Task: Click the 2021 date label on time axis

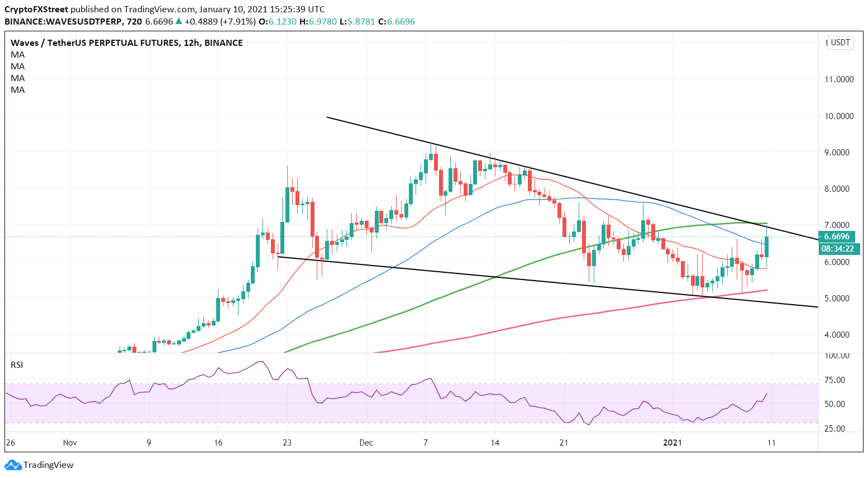Action: (673, 443)
